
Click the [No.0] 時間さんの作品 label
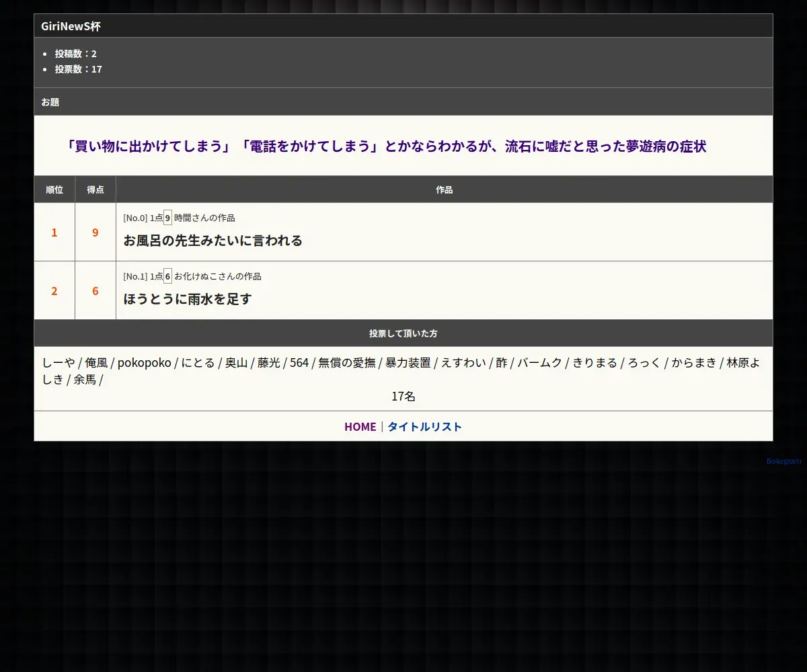(x=179, y=218)
